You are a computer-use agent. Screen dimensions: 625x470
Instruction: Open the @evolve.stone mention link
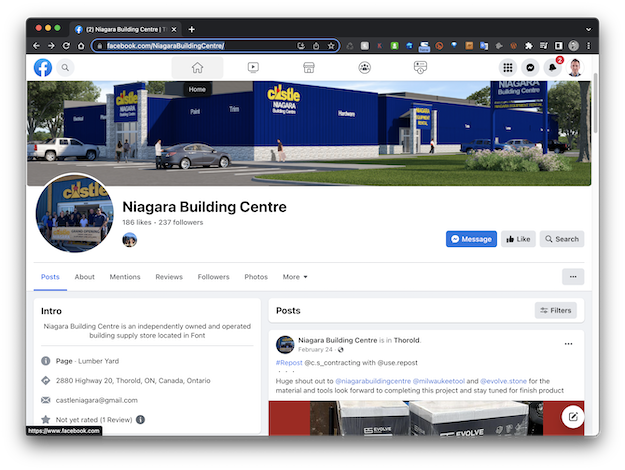pyautogui.click(x=503, y=381)
